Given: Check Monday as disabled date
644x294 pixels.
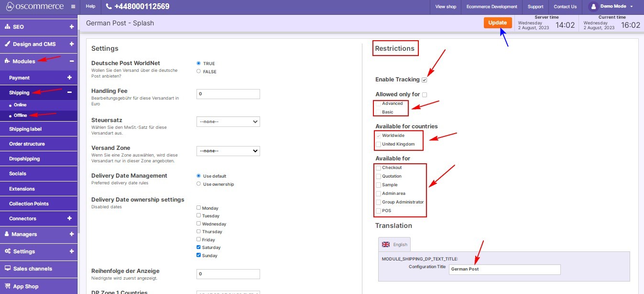Looking at the screenshot, I should pos(199,208).
